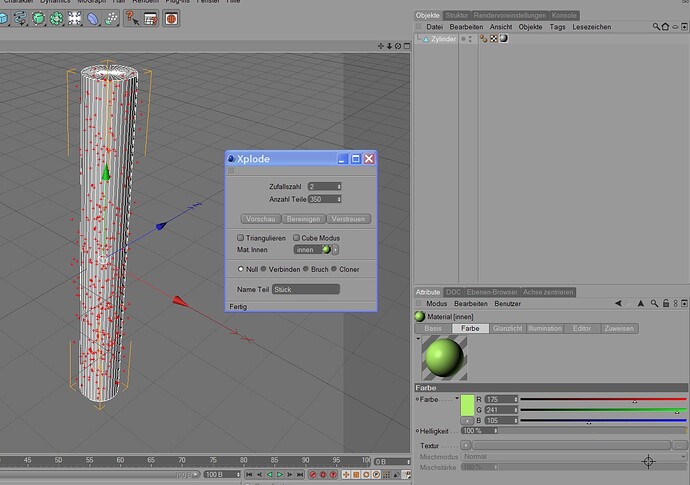Viewport: 690px width, 485px height.
Task: Click the Bereinigen button
Action: (x=303, y=219)
